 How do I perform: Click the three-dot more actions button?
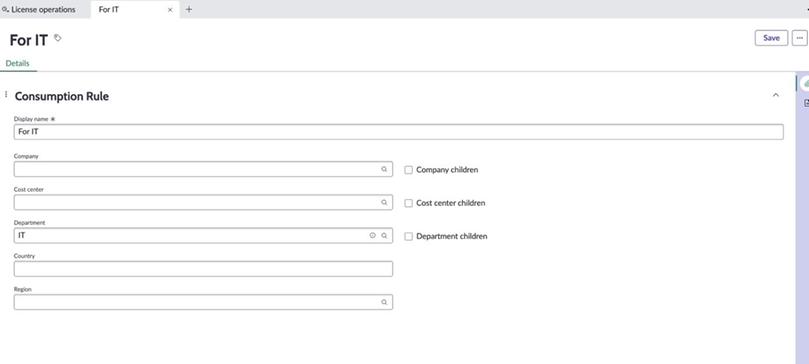tap(800, 38)
